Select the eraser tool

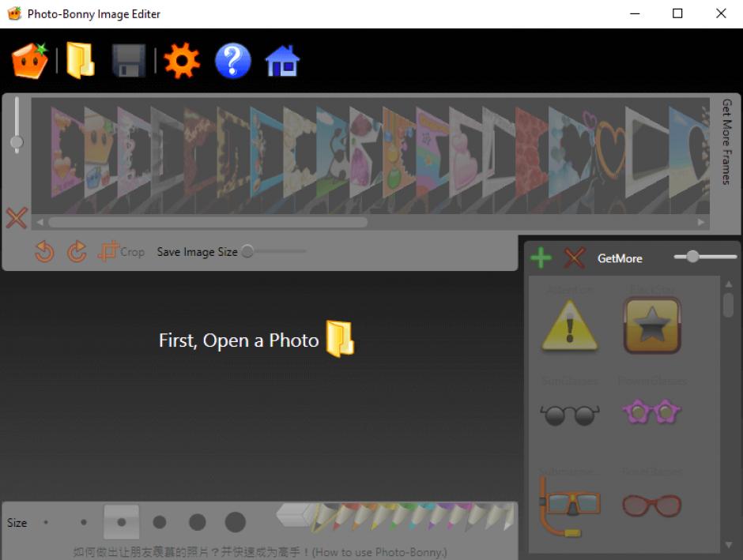pos(294,515)
